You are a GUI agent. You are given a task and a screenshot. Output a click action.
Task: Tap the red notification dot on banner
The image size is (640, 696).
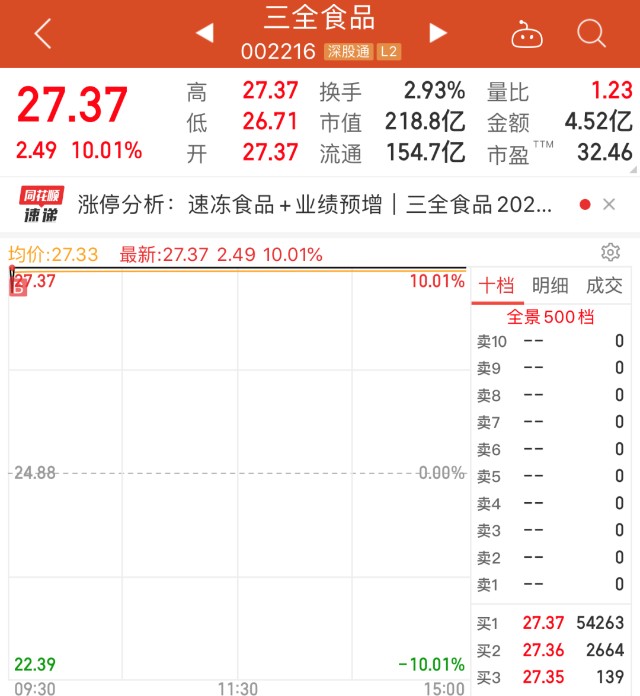tap(585, 205)
